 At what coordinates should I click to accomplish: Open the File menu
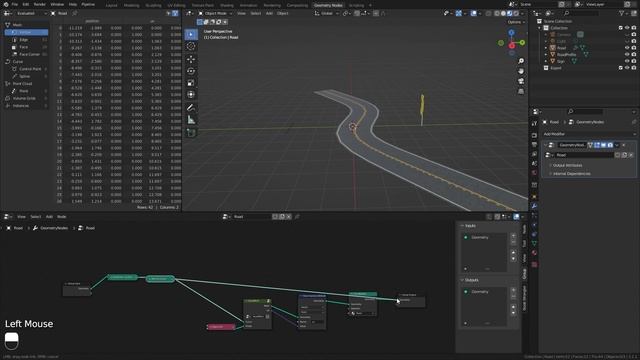click(x=15, y=4)
